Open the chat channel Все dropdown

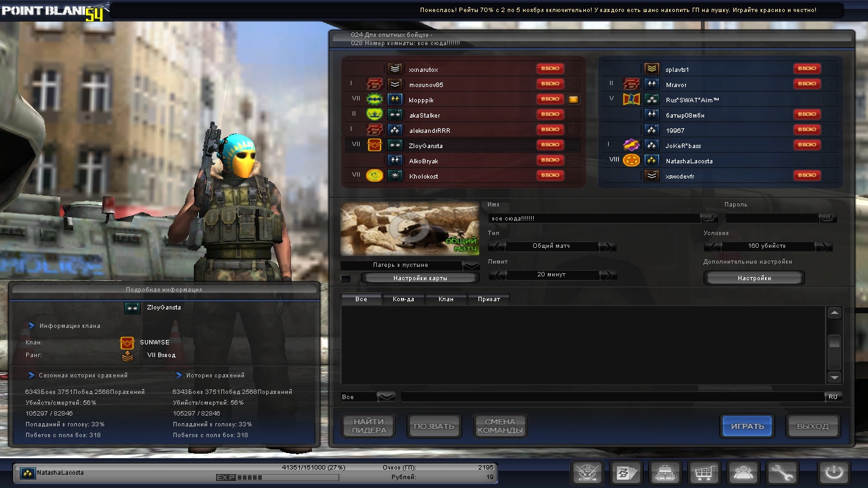[386, 396]
